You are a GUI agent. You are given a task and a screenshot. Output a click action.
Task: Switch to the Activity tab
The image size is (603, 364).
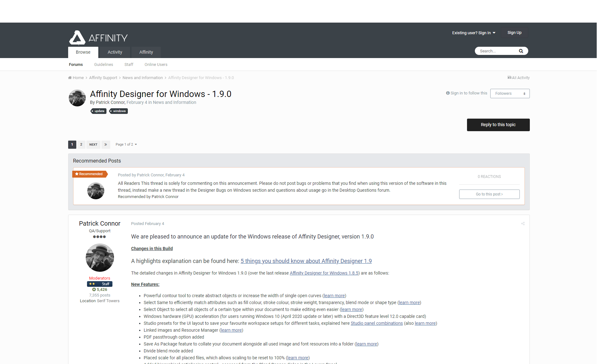coord(115,52)
